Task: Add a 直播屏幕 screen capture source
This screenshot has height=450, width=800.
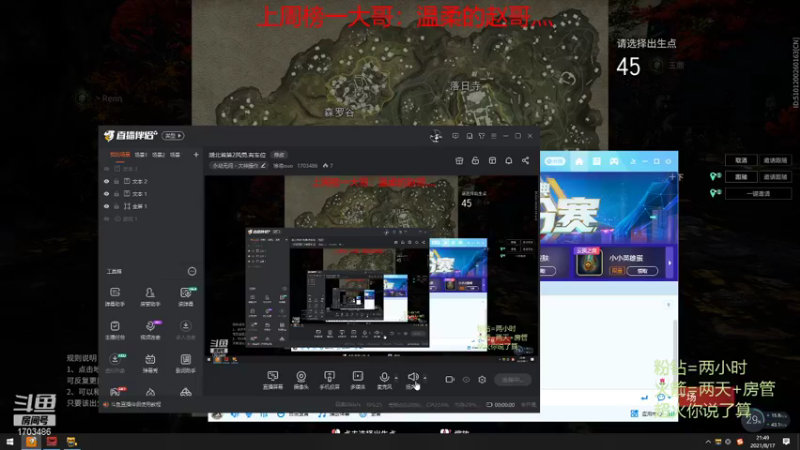Action: click(273, 380)
